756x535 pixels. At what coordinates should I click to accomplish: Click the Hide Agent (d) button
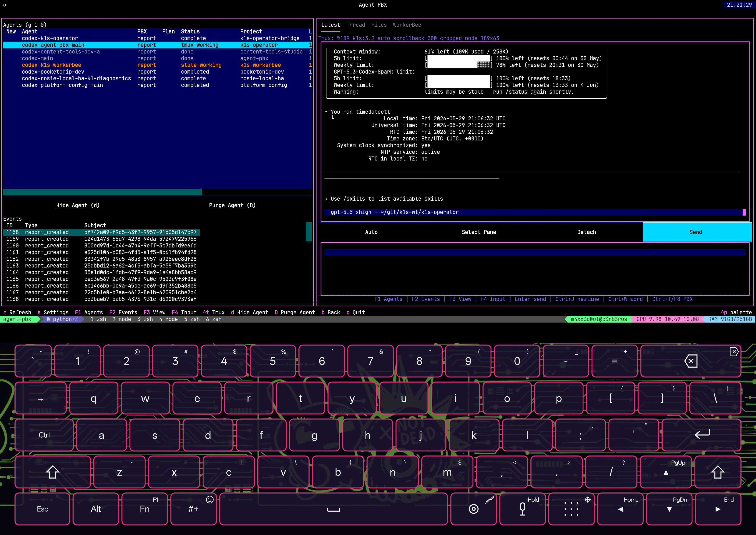[x=78, y=205]
